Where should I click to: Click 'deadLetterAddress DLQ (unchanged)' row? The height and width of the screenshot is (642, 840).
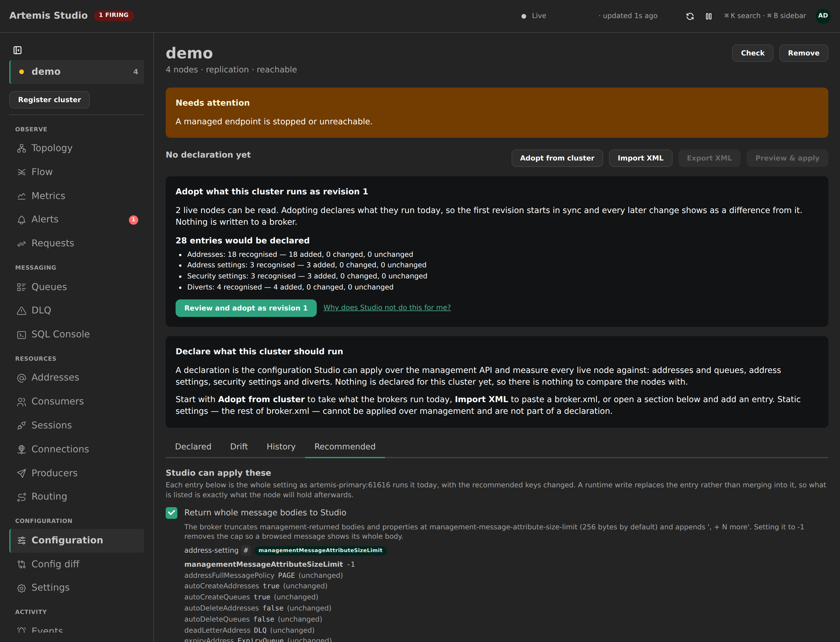tap(249, 631)
